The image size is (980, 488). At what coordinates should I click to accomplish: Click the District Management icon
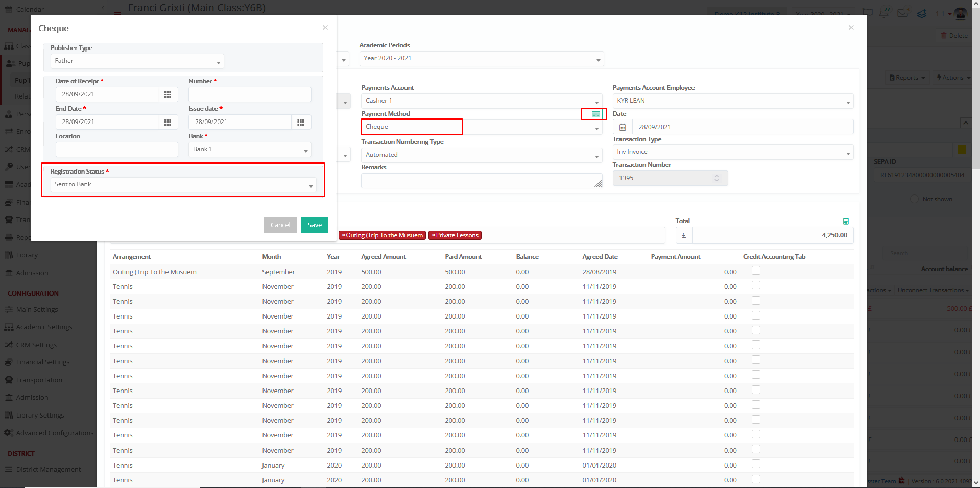point(9,469)
